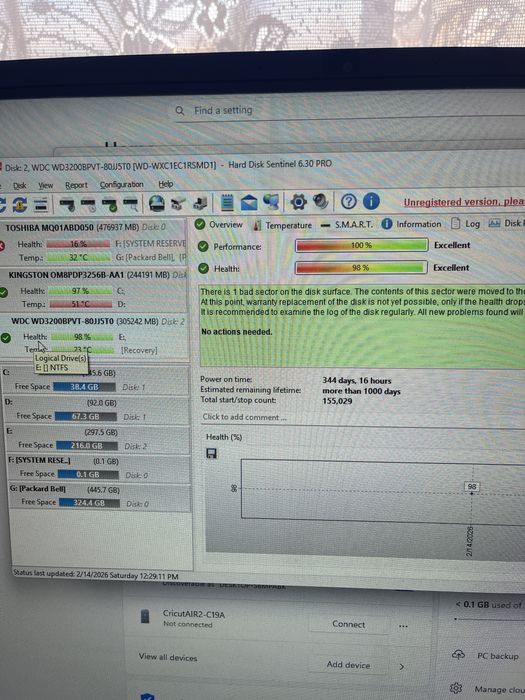The image size is (525, 700).
Task: Switch to the Temperature tab
Action: (x=282, y=225)
